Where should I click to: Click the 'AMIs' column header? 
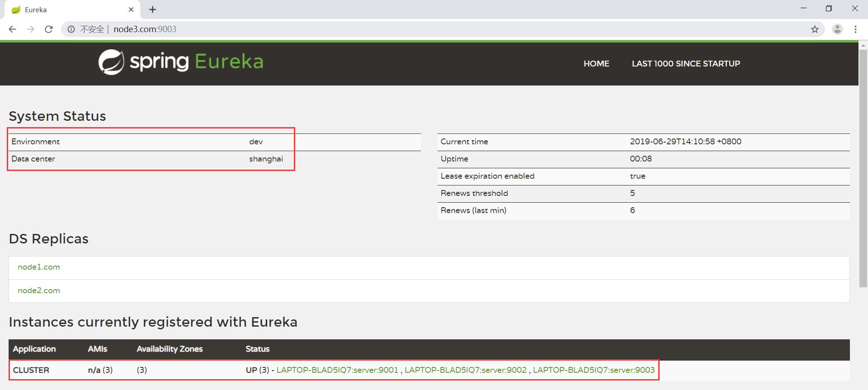click(x=98, y=349)
